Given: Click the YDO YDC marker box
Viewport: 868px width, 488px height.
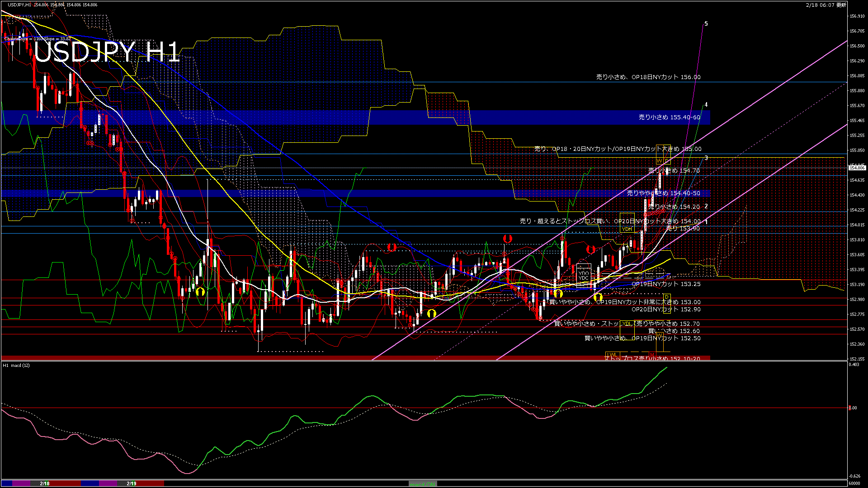Looking at the screenshot, I should coord(584,275).
